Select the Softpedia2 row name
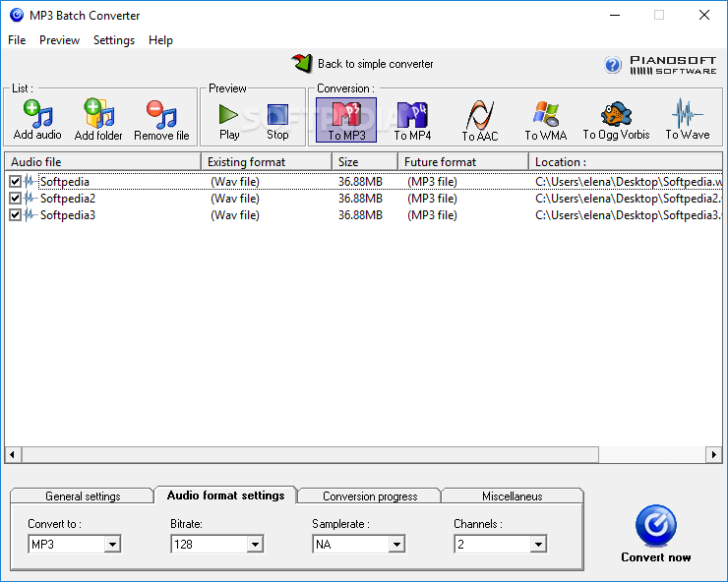This screenshot has width=728, height=582. click(x=68, y=199)
